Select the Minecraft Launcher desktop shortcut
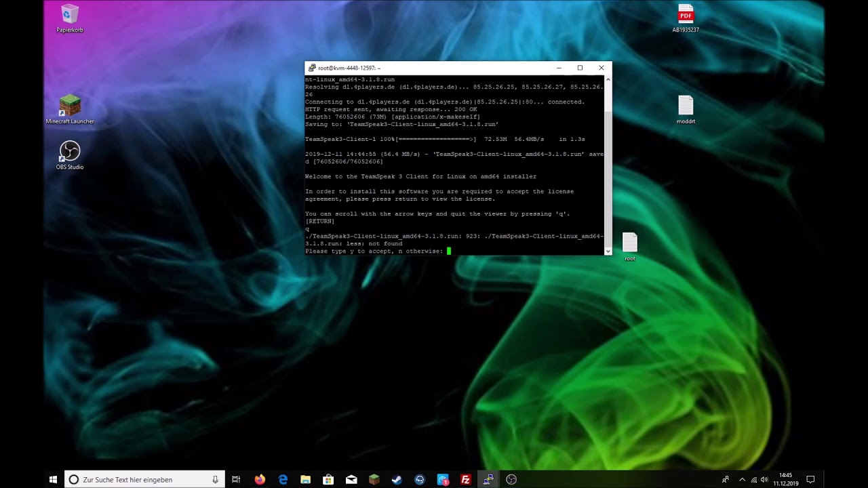868x488 pixels. tap(70, 110)
